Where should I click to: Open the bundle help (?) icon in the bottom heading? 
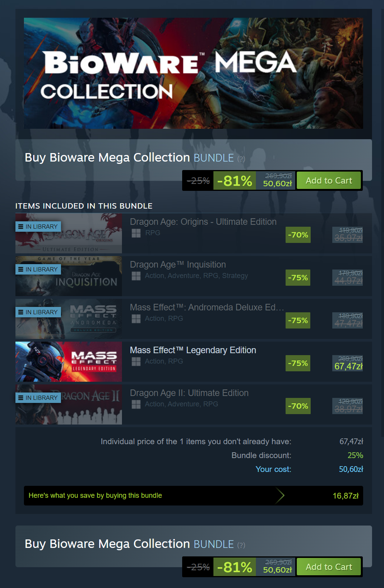[x=241, y=545]
